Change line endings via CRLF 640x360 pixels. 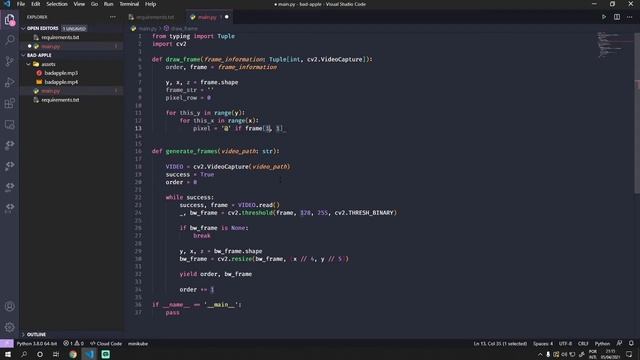coord(583,344)
